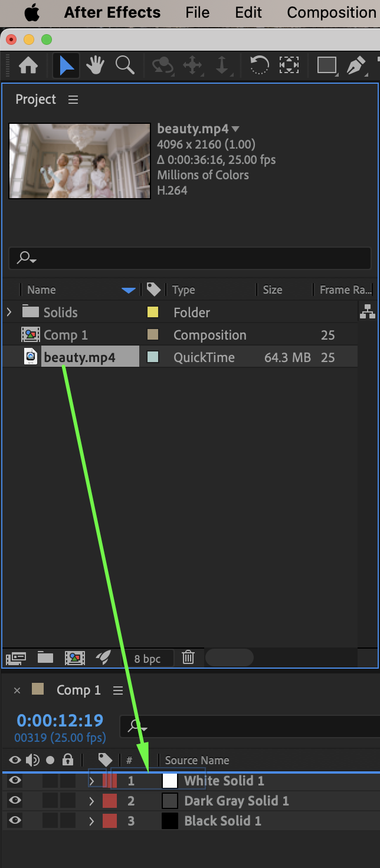Expand Dark Gray Solid 1 layer properties
380x868 pixels.
(x=91, y=801)
